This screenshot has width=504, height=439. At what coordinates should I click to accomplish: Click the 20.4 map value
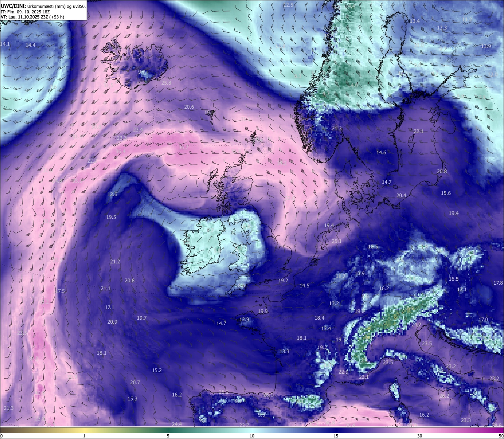tap(401, 196)
